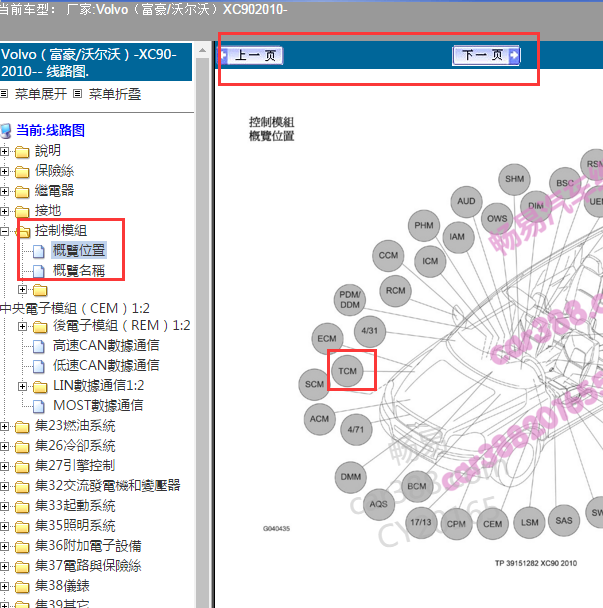This screenshot has width=603, height=608.
Task: Click the page icon beside 高速CAN數據通信
Action: [x=38, y=346]
